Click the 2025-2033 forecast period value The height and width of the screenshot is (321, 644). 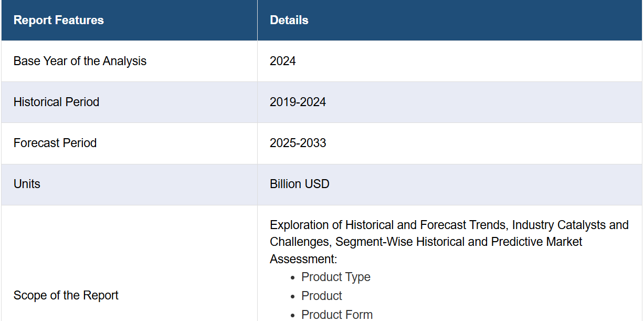pyautogui.click(x=298, y=143)
